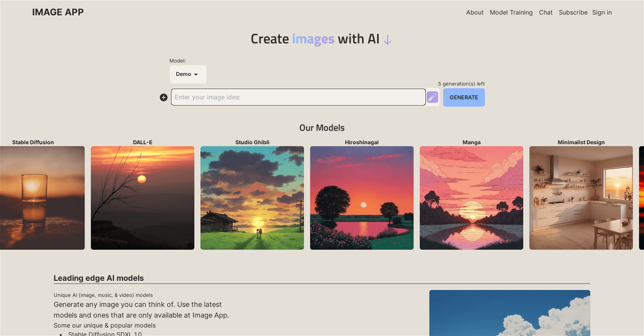This screenshot has height=336, width=644.
Task: Open the About page
Action: pyautogui.click(x=475, y=12)
